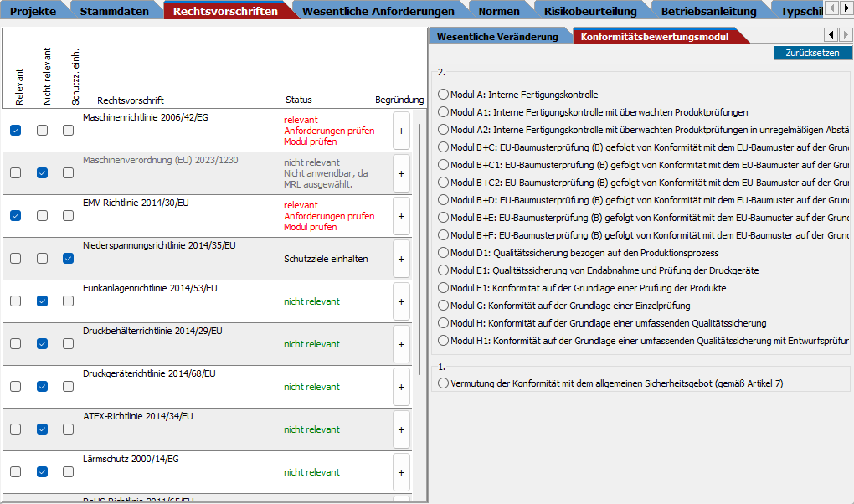Uncheck Schutzziele einhalten for Niederspannungsrichtlinie
This screenshot has width=854, height=504.
(69, 259)
